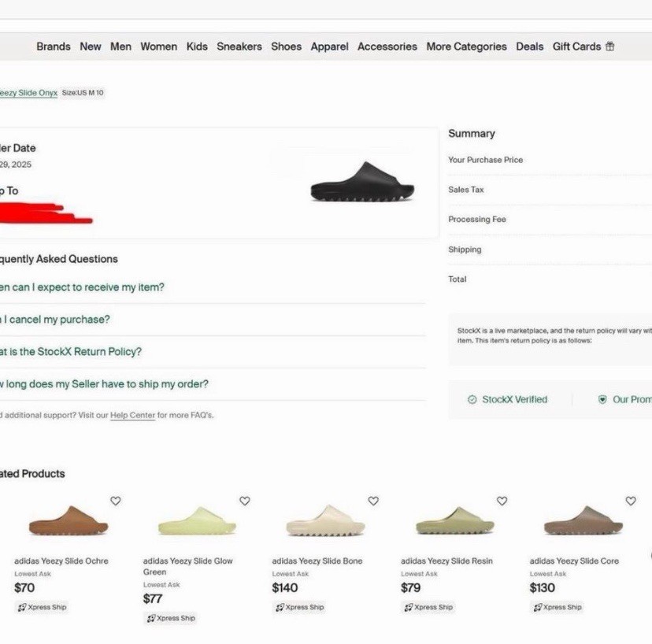Click the Yeezy Slide Onyx breadcrumb link

click(x=28, y=93)
